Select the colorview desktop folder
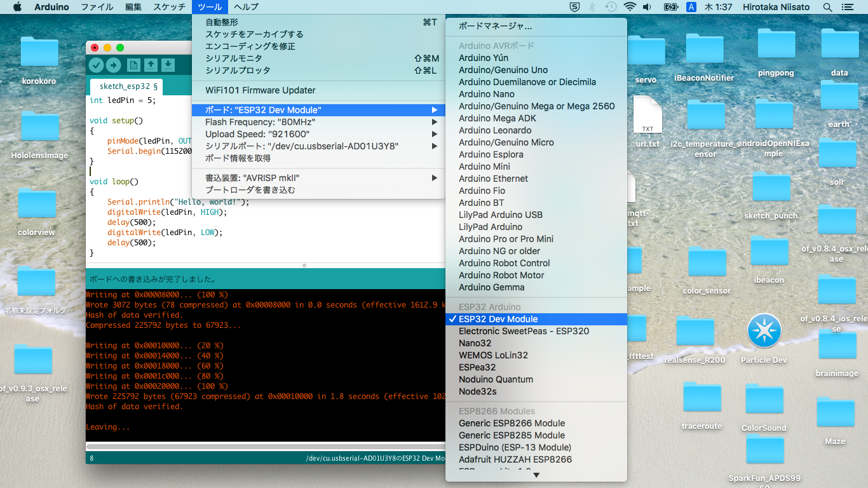868x488 pixels. 37,203
